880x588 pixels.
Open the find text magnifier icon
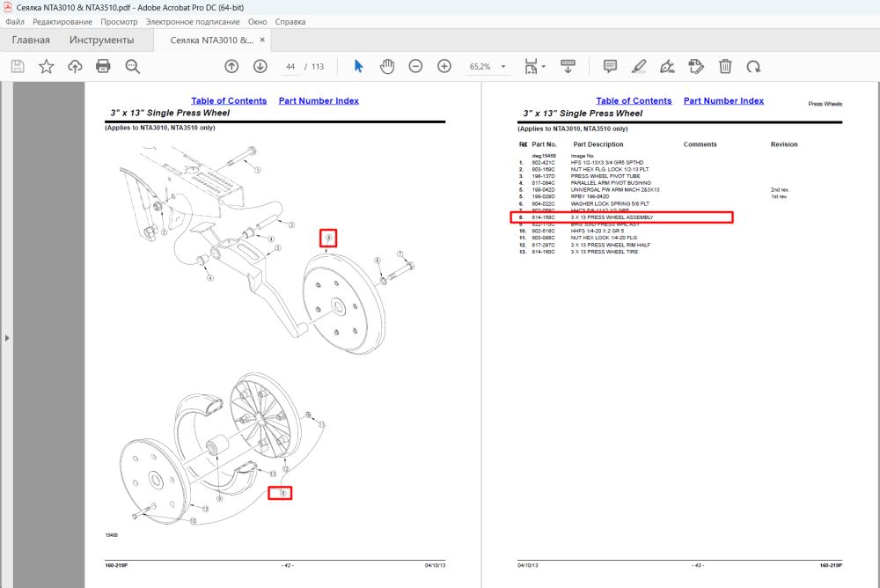(133, 66)
